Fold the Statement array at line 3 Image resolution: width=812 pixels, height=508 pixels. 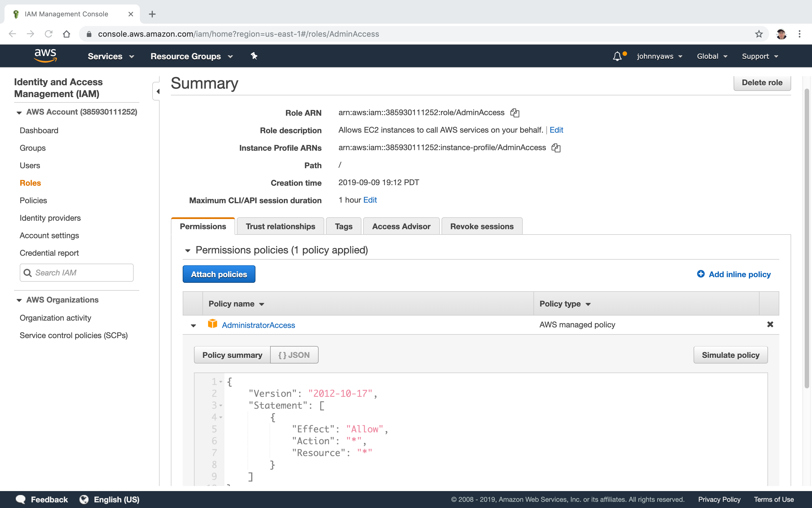click(221, 406)
